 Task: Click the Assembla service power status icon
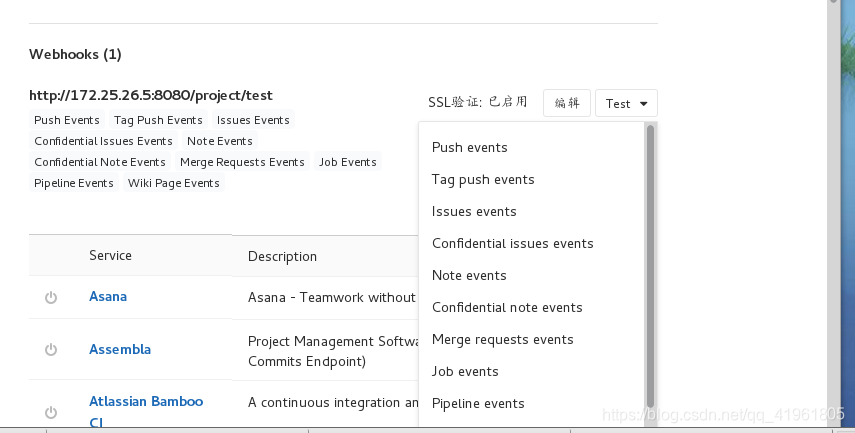(x=50, y=349)
